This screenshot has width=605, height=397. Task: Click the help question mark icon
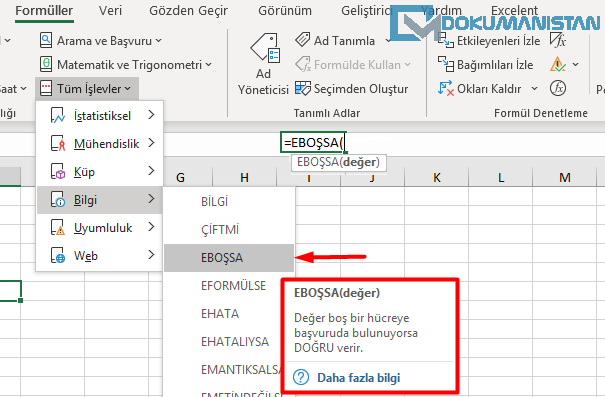pos(301,377)
